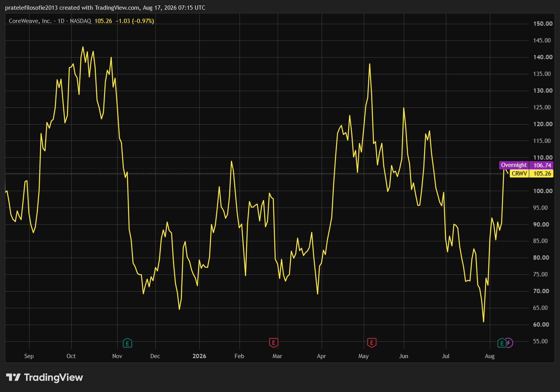
Task: Select the 80.00 price axis label
Action: [541, 258]
